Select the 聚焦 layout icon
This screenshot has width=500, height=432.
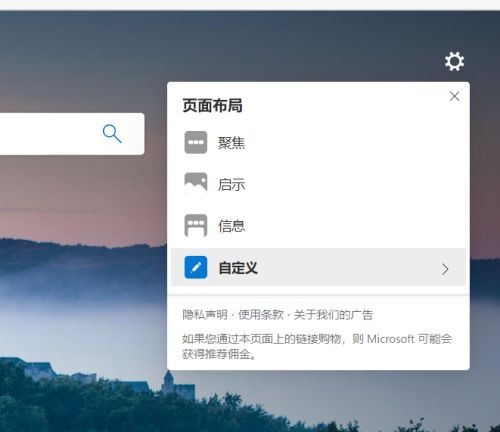(x=196, y=142)
